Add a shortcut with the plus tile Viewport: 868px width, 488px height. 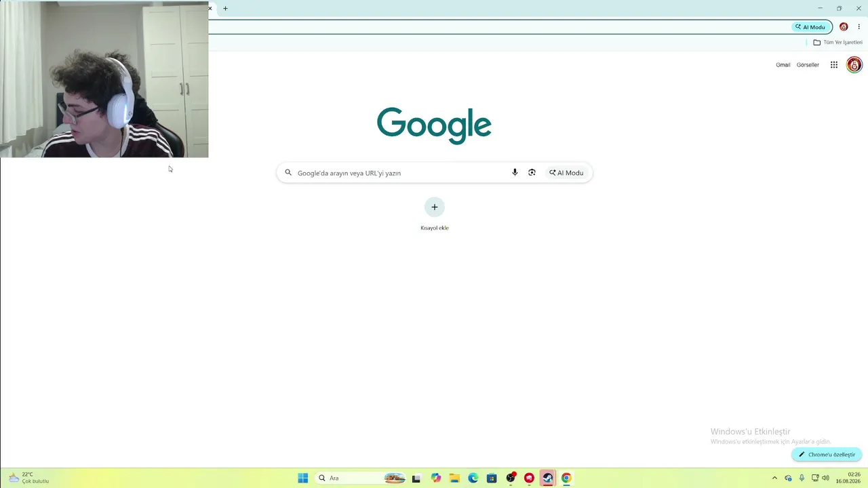pos(435,207)
